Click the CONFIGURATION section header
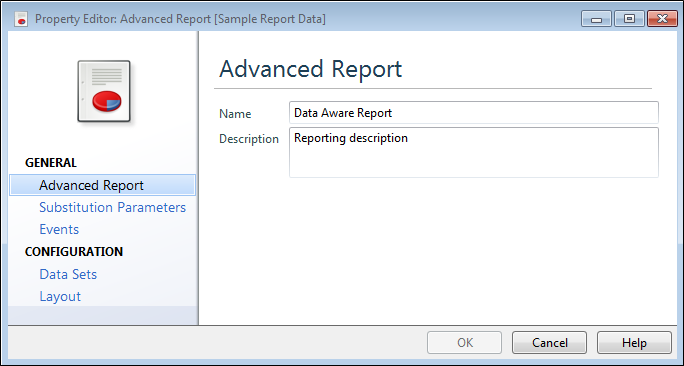 [x=74, y=252]
